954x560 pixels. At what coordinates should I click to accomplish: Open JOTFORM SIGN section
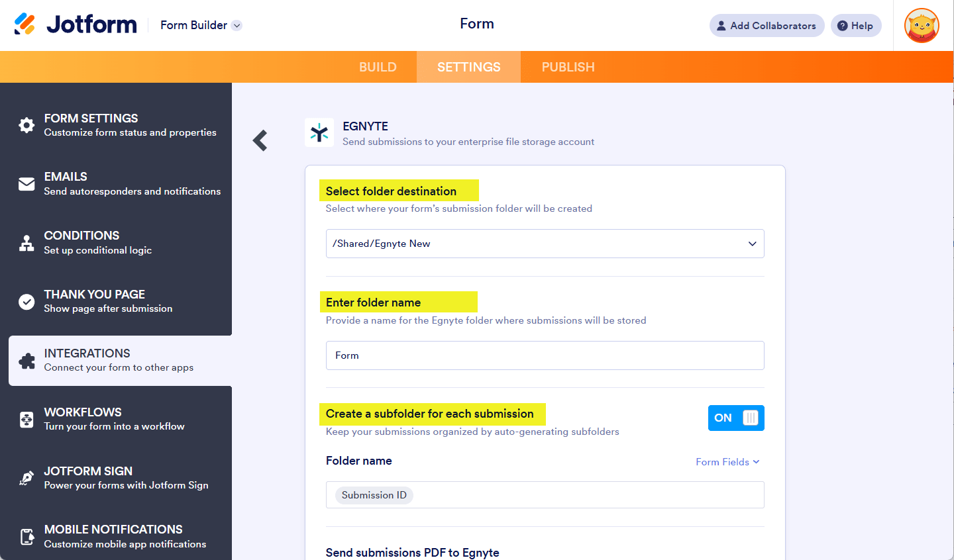click(x=116, y=478)
